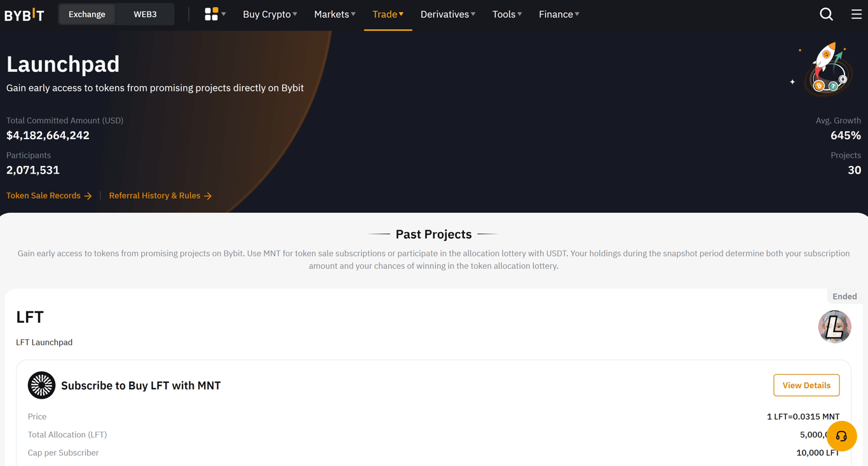
Task: Click the LFT project title
Action: pyautogui.click(x=30, y=317)
